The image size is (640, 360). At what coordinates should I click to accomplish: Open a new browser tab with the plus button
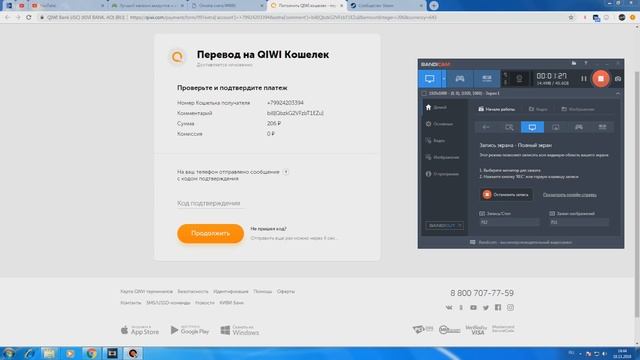(434, 6)
